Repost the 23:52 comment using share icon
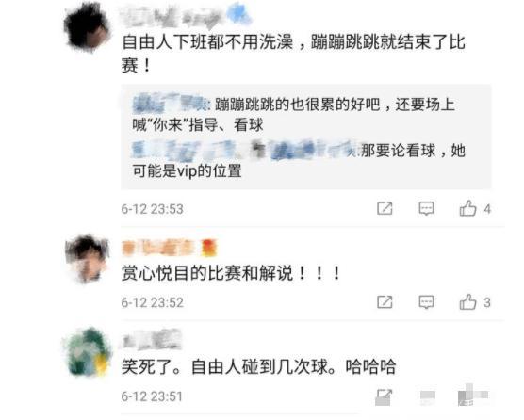This screenshot has width=524, height=420. click(x=385, y=302)
